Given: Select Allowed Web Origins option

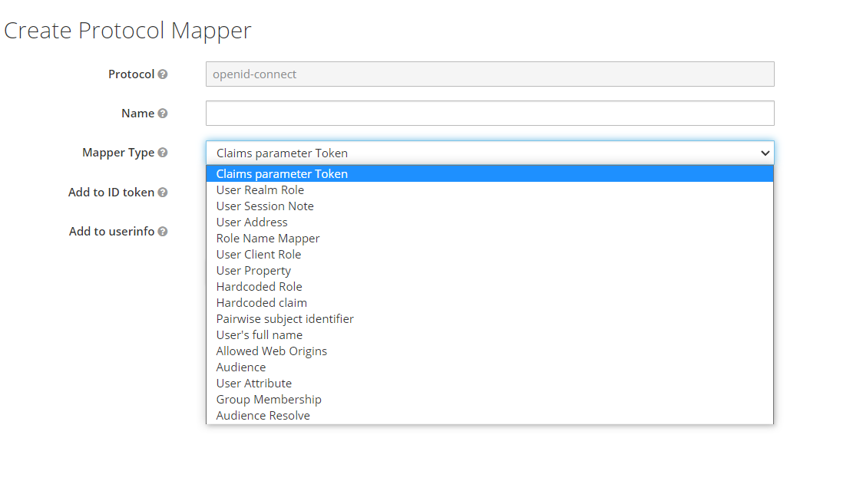Looking at the screenshot, I should tap(490, 351).
